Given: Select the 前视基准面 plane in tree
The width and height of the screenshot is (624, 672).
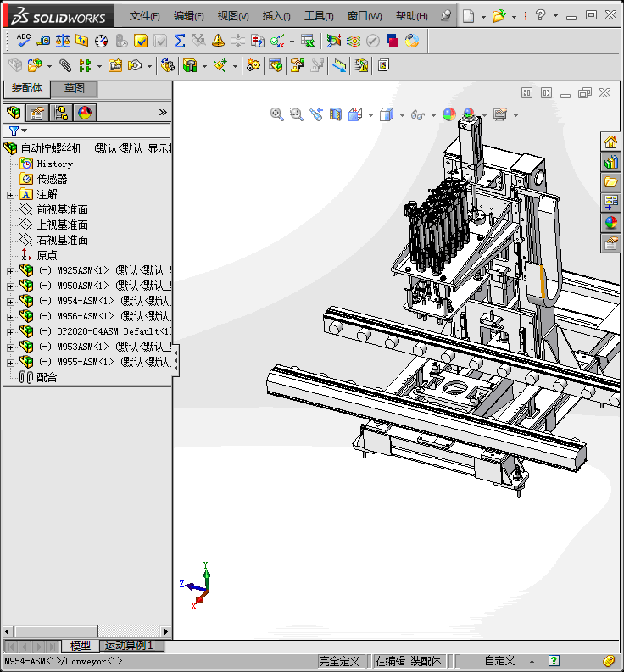Looking at the screenshot, I should click(x=62, y=209).
